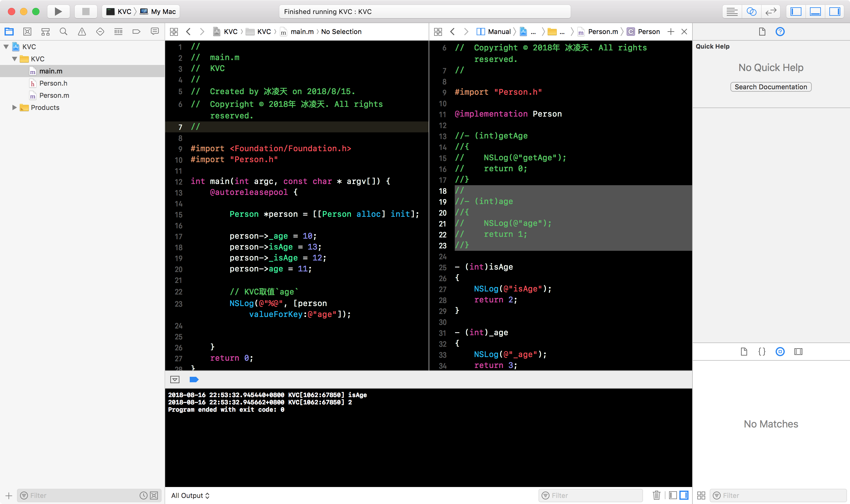Toggle the right Utilities panel visibility
Image resolution: width=850 pixels, height=504 pixels.
pyautogui.click(x=835, y=12)
